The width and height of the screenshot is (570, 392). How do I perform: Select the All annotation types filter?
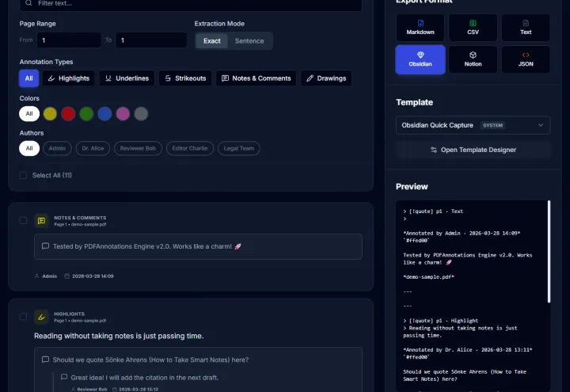[x=29, y=78]
